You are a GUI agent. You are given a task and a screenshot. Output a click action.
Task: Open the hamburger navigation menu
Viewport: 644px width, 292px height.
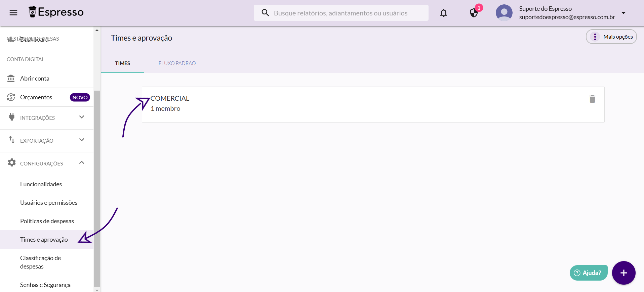(x=13, y=13)
